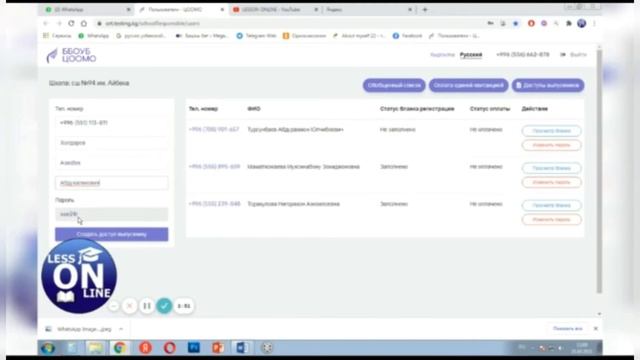
Task: Open the Windows Start button
Action: 48,348
